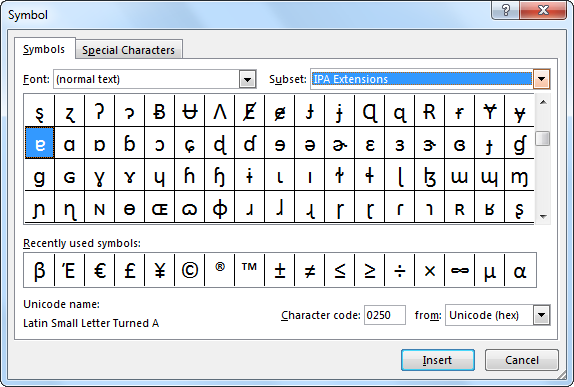Select the barred o (ɵ) symbol
574x387 pixels.
(130, 207)
